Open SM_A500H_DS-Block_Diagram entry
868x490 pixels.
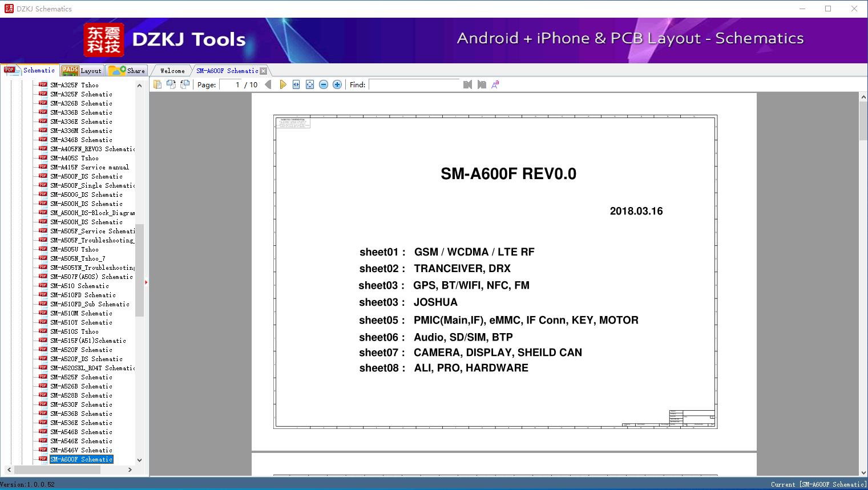(x=92, y=213)
